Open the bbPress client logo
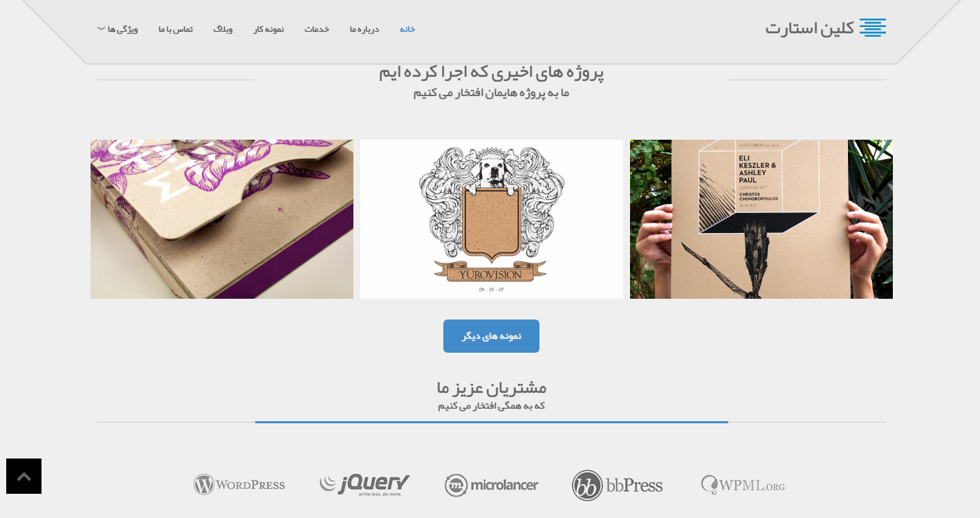The width and height of the screenshot is (980, 518). pos(617,485)
